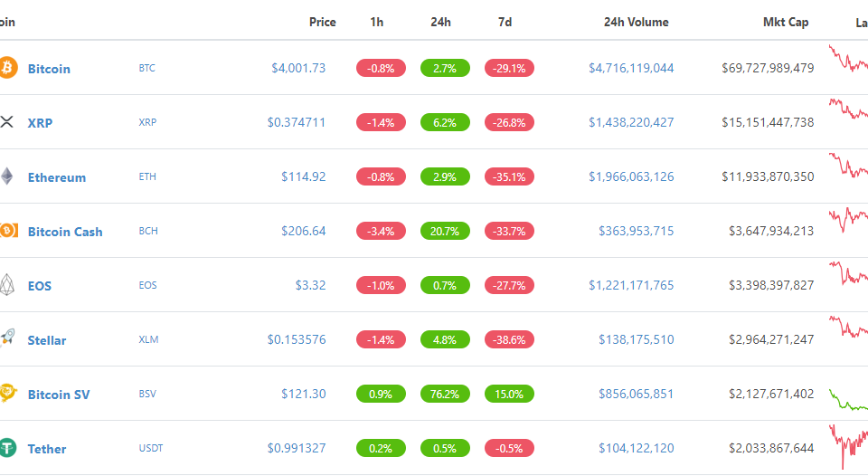Click Stellar 24h volume $138,175,510
The width and height of the screenshot is (868, 476).
(x=636, y=339)
